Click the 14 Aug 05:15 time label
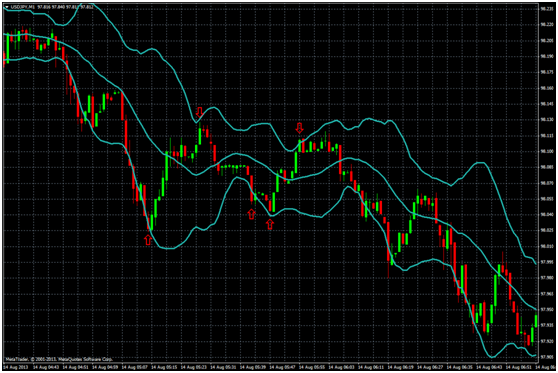The width and height of the screenshot is (558, 373). [165, 367]
